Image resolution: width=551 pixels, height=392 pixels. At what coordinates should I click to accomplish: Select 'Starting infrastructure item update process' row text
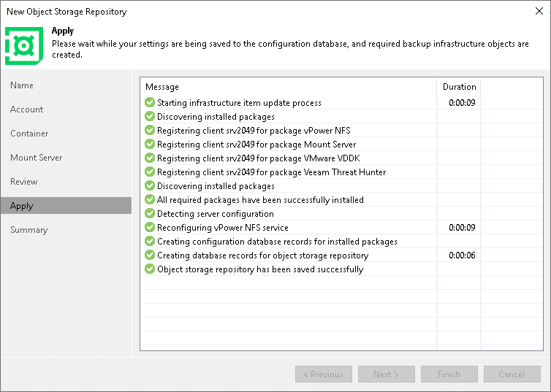click(239, 103)
